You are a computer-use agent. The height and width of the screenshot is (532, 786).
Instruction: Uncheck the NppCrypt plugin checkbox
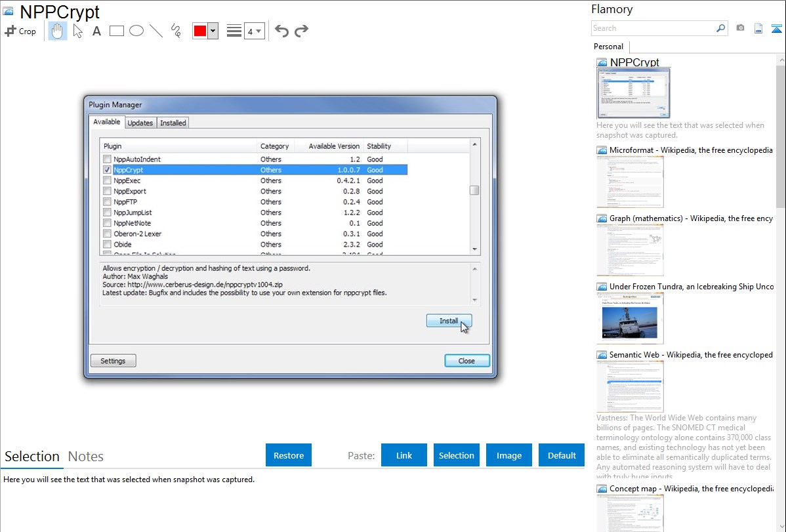(x=107, y=170)
